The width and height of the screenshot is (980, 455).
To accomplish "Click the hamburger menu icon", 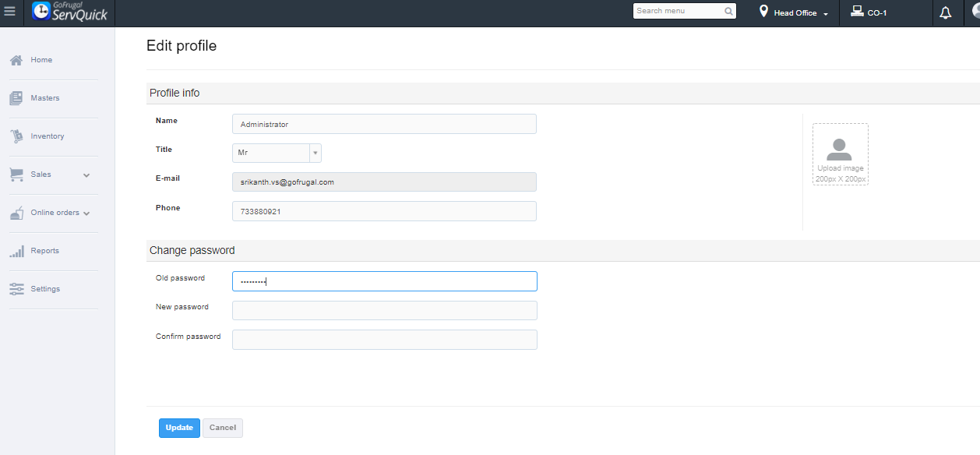I will [x=10, y=12].
